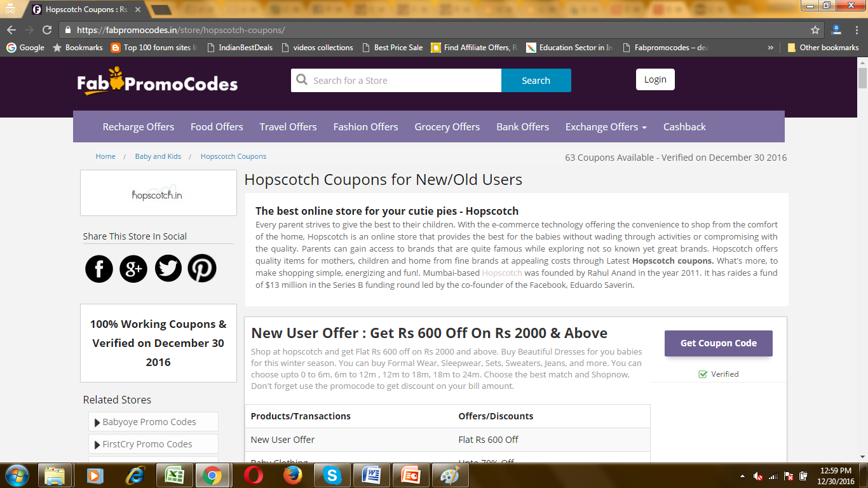
Task: Open Bank Offers menu item
Action: pyautogui.click(x=523, y=127)
